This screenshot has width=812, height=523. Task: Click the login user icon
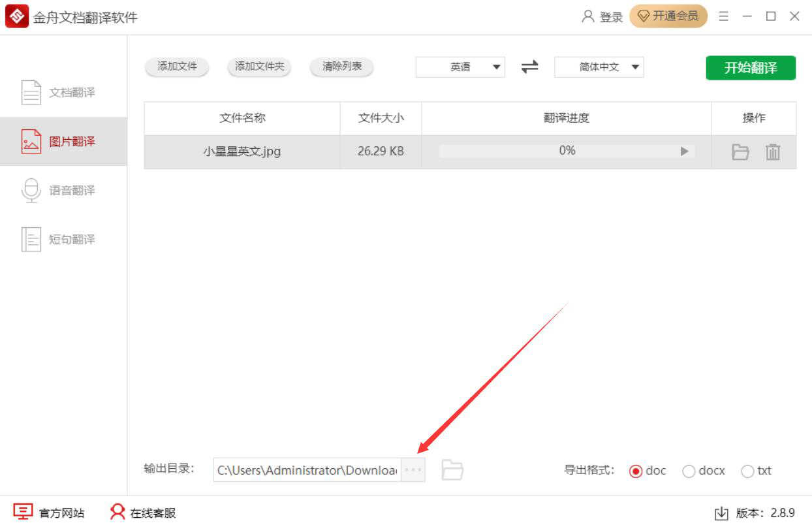[x=587, y=16]
